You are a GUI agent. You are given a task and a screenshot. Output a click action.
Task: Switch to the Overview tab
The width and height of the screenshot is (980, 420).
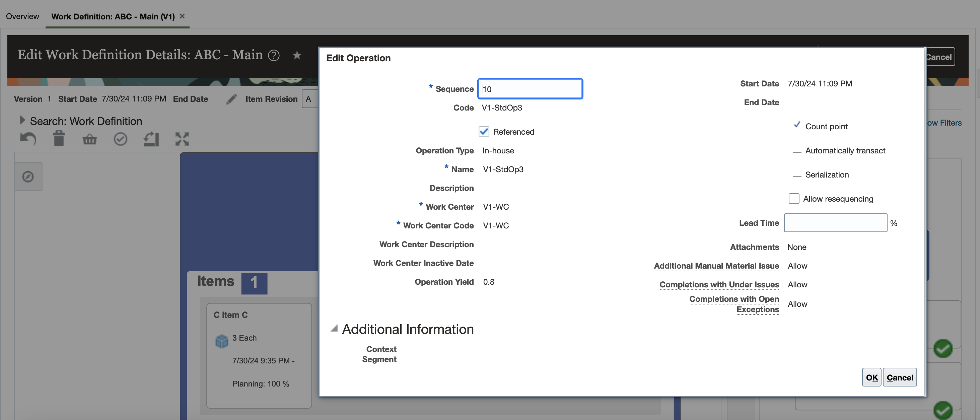[22, 16]
